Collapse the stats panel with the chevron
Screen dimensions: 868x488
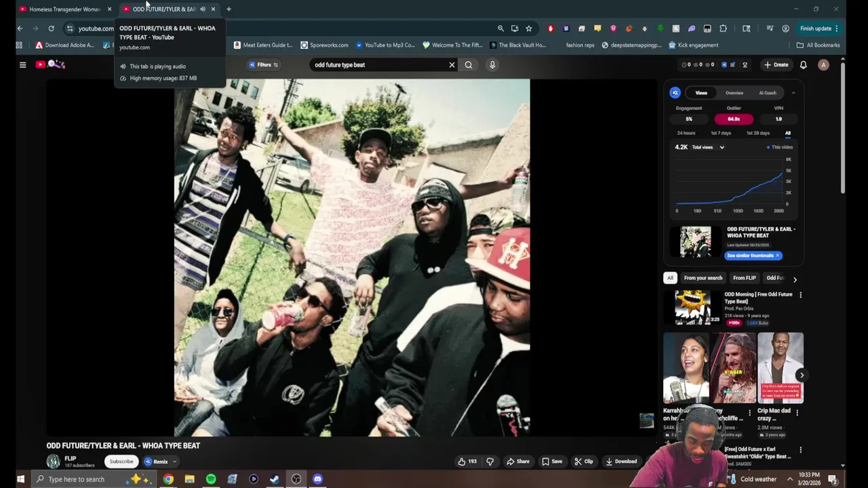pyautogui.click(x=793, y=93)
